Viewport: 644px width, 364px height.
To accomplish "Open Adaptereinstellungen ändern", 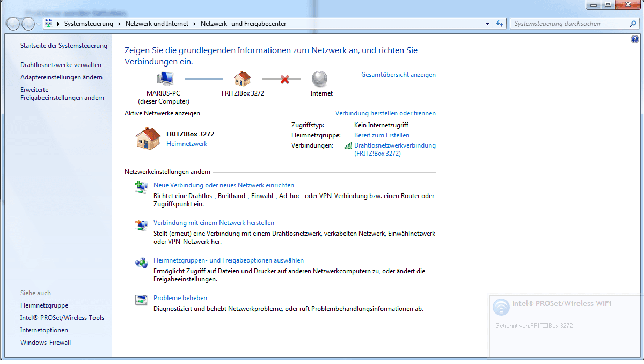I will 61,77.
